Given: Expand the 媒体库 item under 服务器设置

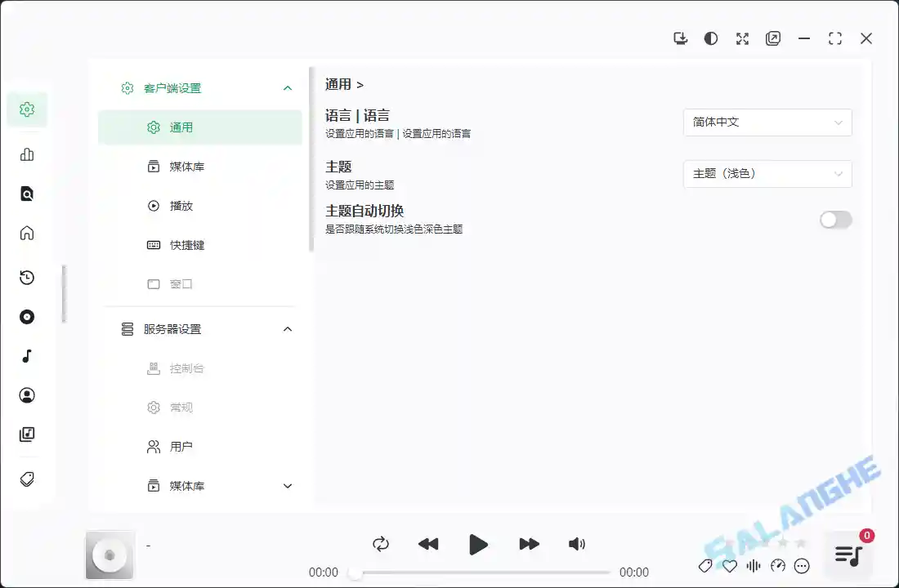Looking at the screenshot, I should pyautogui.click(x=287, y=485).
